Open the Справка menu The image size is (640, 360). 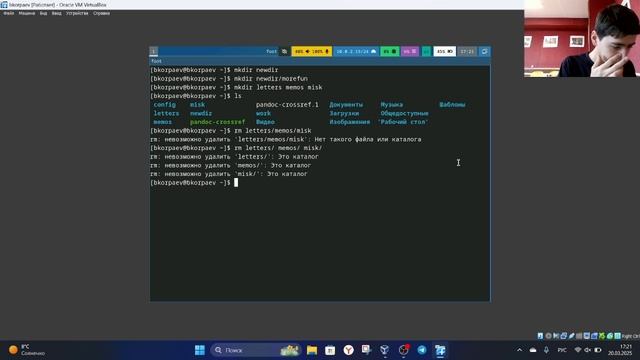click(x=101, y=13)
